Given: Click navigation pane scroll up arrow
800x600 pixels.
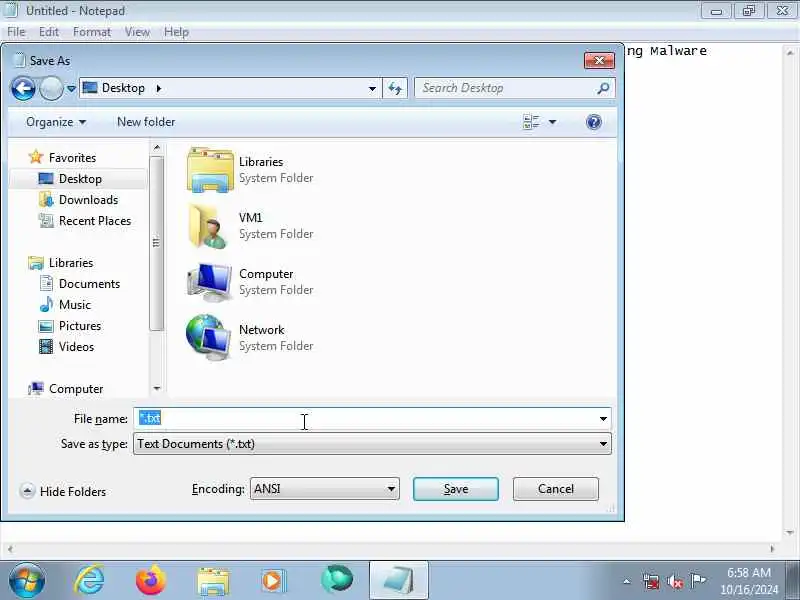Looking at the screenshot, I should (x=157, y=147).
